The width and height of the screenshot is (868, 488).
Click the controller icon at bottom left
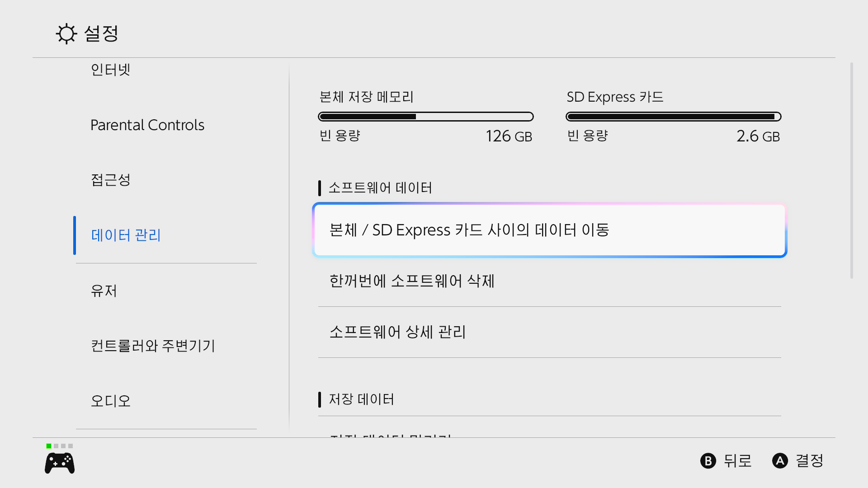click(60, 463)
